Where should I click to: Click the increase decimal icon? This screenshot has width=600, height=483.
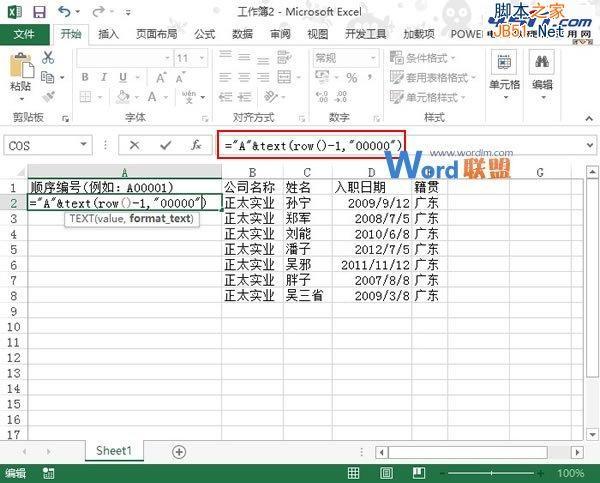(x=322, y=97)
